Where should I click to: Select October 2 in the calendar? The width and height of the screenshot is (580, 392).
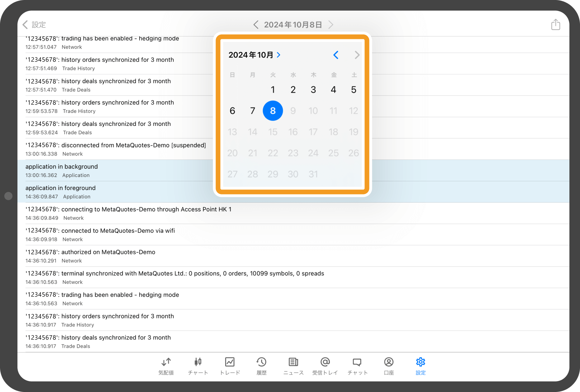293,90
